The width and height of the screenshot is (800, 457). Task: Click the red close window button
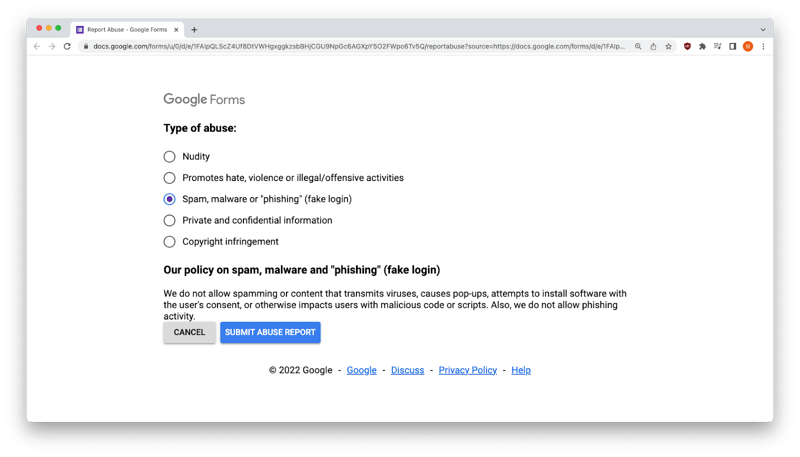point(39,28)
